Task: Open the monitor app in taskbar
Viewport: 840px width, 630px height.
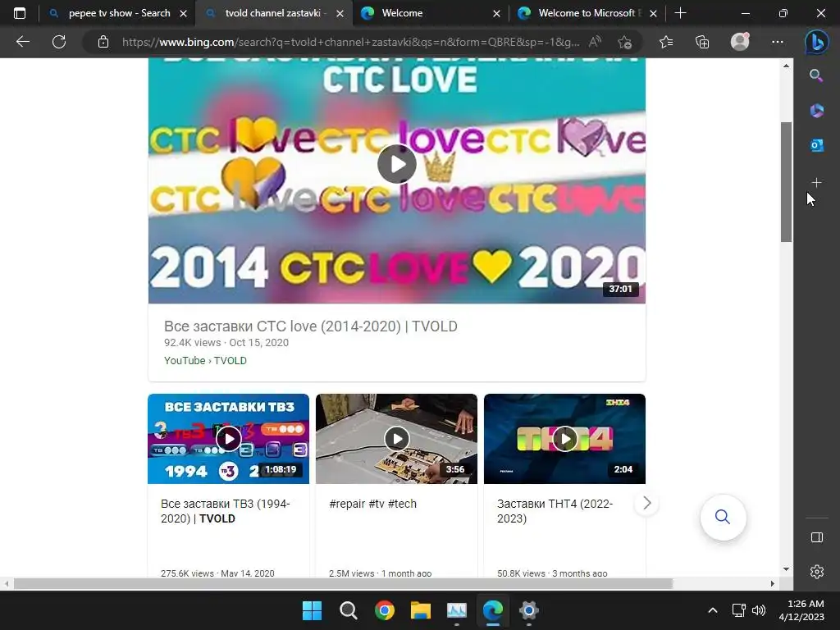Action: click(456, 610)
